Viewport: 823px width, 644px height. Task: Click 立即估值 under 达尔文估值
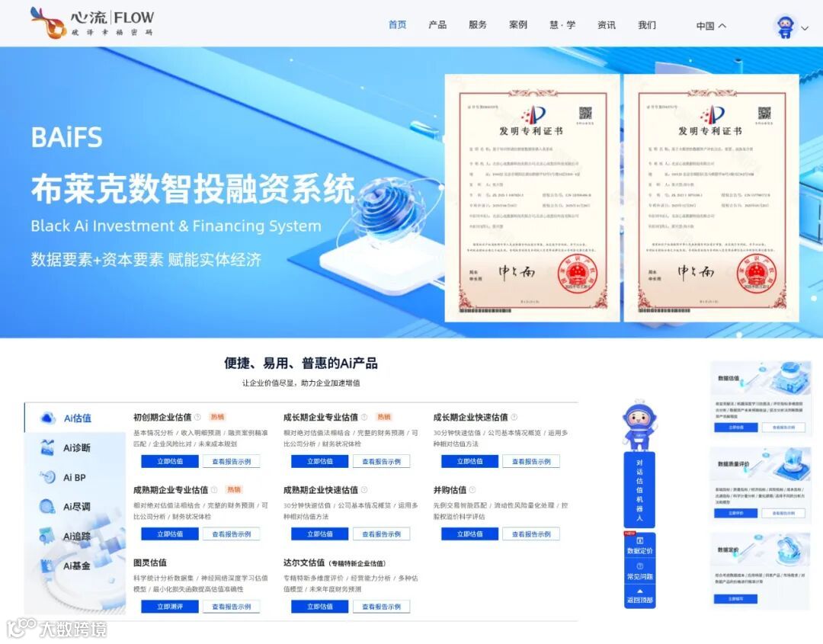click(x=320, y=606)
